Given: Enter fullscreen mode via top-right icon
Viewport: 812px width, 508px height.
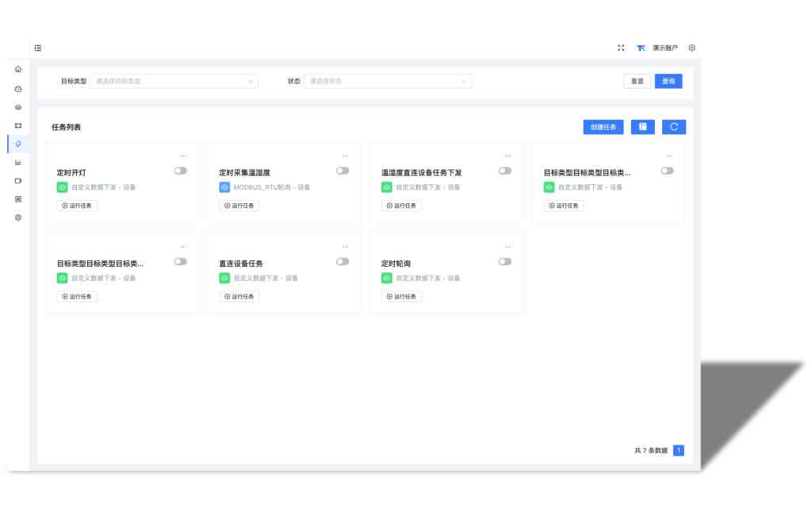Looking at the screenshot, I should click(x=621, y=48).
